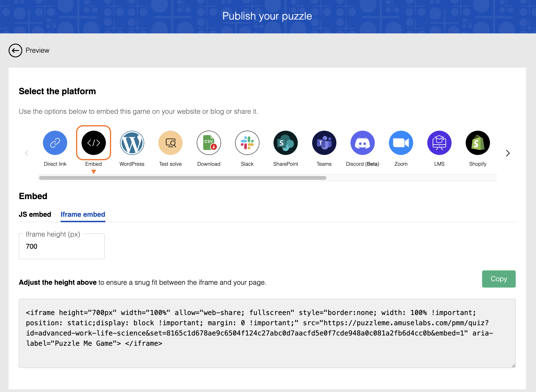Choose the Shopify platform icon
This screenshot has width=536, height=392.
(x=478, y=143)
